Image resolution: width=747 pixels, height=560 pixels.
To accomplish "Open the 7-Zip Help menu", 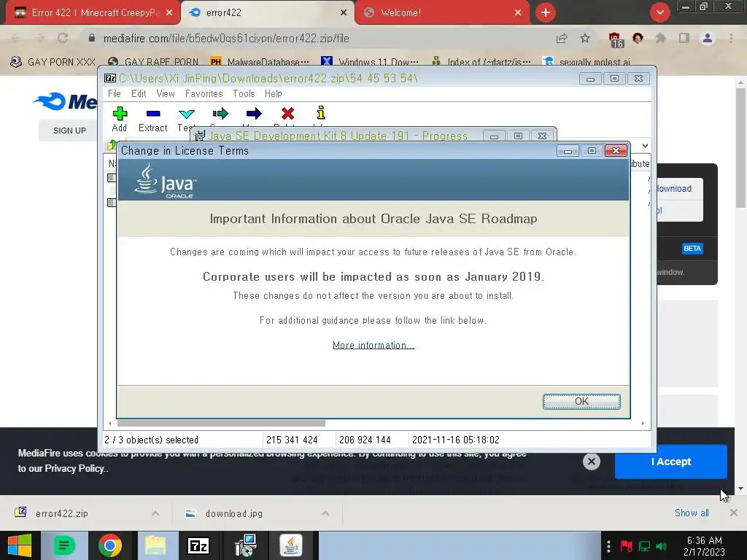I will [274, 94].
